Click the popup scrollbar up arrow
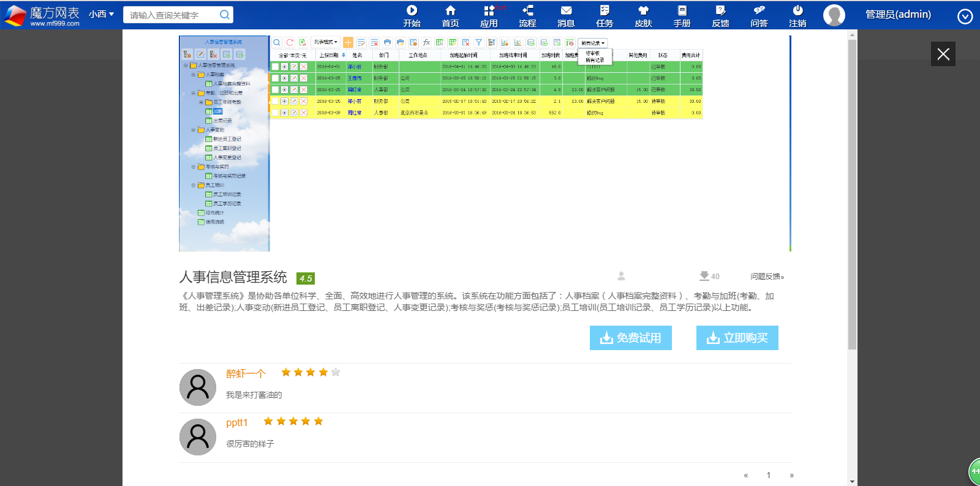Image resolution: width=980 pixels, height=486 pixels. (x=852, y=35)
